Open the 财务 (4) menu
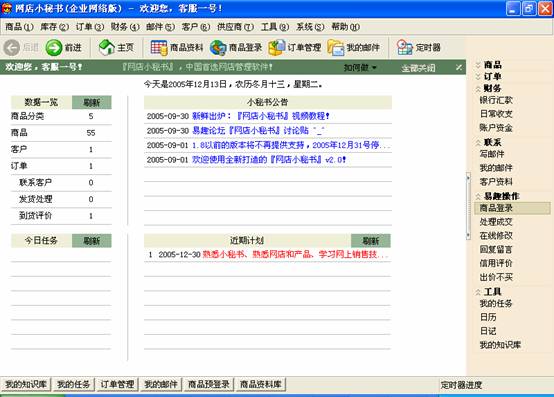Screen dimensions: 554x397 click(x=125, y=27)
